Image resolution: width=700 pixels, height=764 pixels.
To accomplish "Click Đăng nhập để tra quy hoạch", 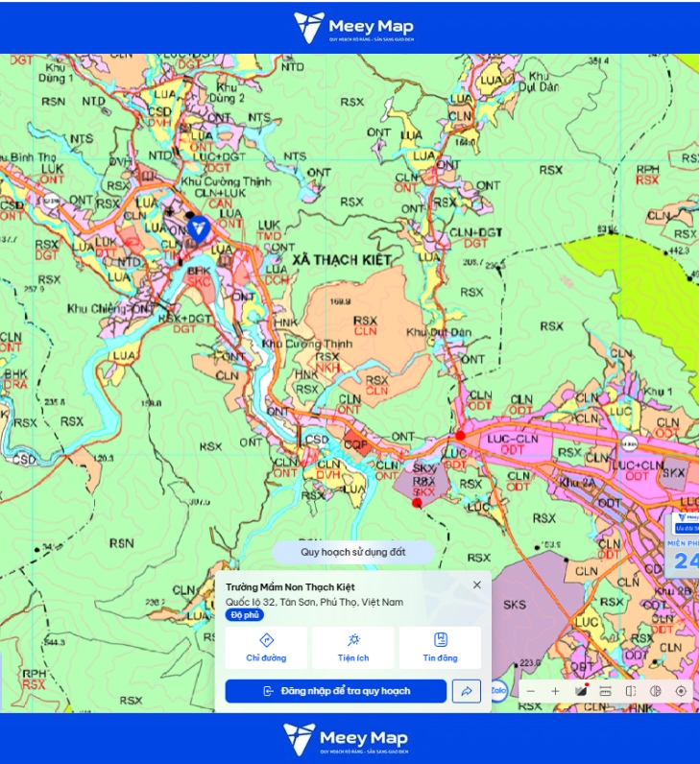I will (x=336, y=691).
